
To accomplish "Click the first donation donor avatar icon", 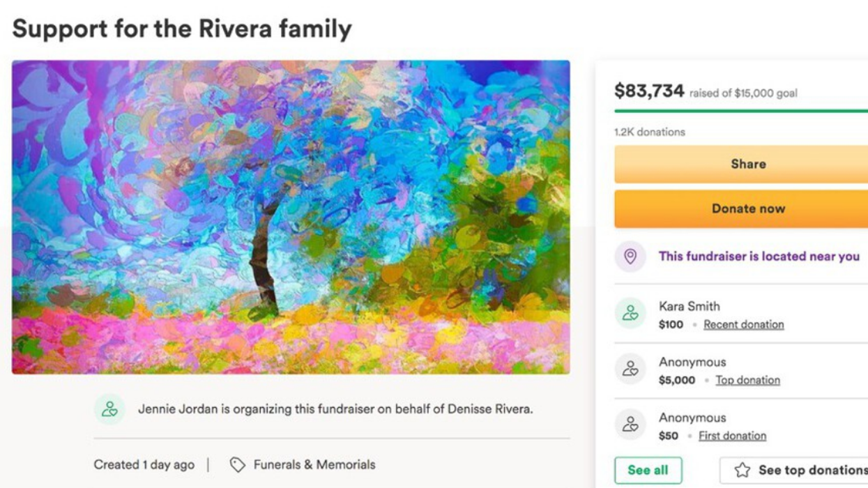I will 630,425.
